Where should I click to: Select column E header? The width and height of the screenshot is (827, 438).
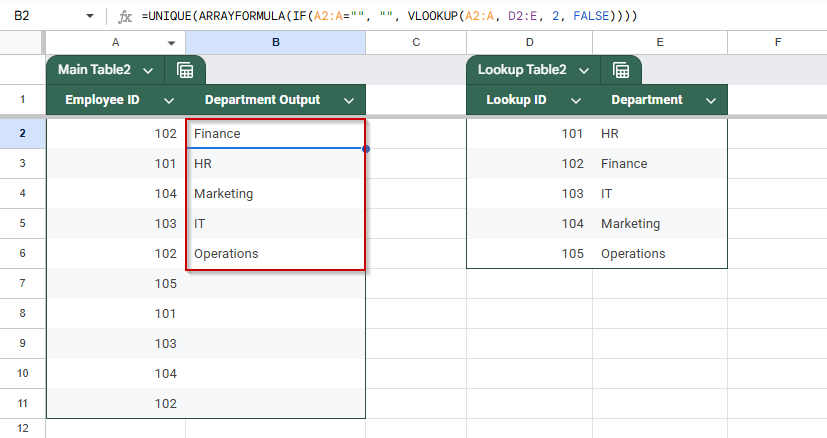660,43
